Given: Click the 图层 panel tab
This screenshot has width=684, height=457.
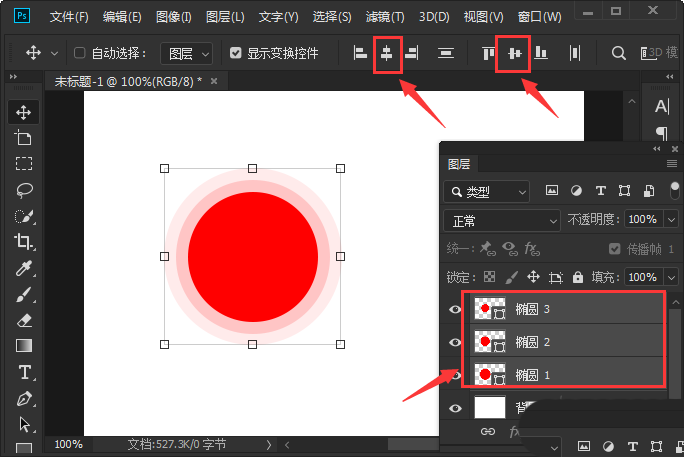Looking at the screenshot, I should click(x=459, y=164).
